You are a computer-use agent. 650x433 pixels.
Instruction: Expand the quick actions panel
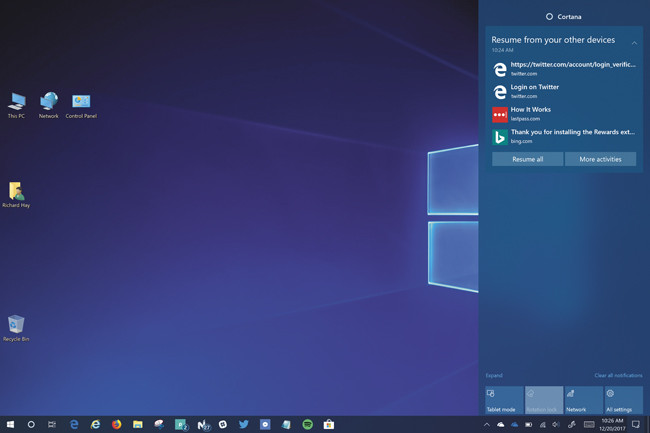click(494, 375)
